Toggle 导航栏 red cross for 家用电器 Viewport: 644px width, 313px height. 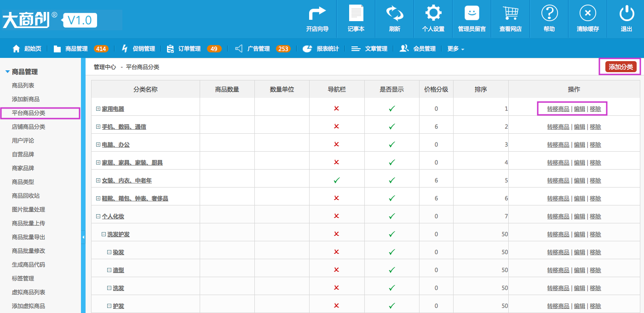(x=336, y=108)
